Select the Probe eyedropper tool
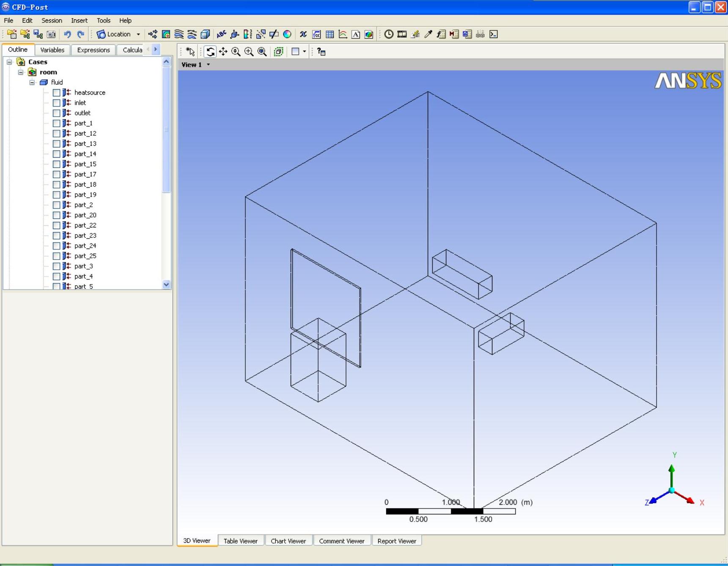Screen dimensions: 728x566 click(x=428, y=34)
